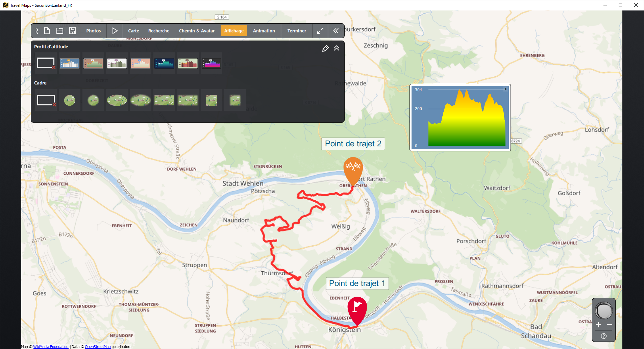The width and height of the screenshot is (644, 349).
Task: Collapse the Affichage panel using double up chevron
Action: pyautogui.click(x=337, y=48)
